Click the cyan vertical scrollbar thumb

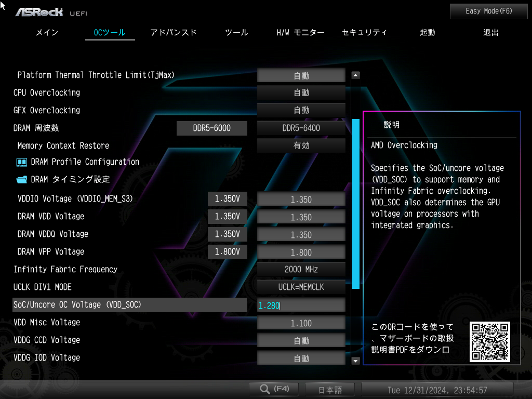click(355, 204)
